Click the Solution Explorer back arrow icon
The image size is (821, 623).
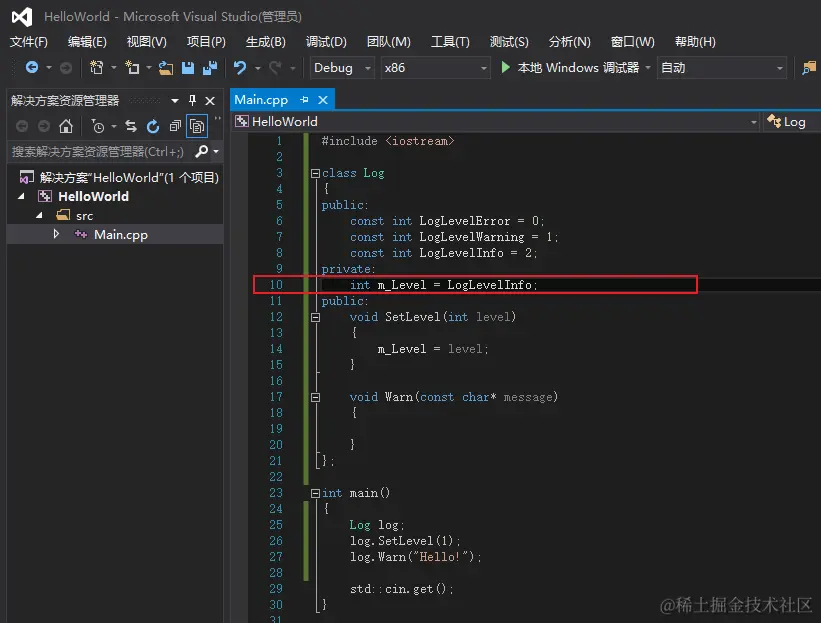click(x=22, y=126)
